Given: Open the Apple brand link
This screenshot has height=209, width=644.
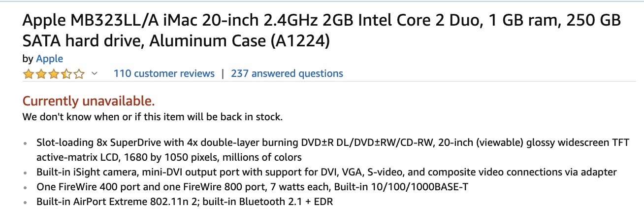Looking at the screenshot, I should tap(49, 59).
